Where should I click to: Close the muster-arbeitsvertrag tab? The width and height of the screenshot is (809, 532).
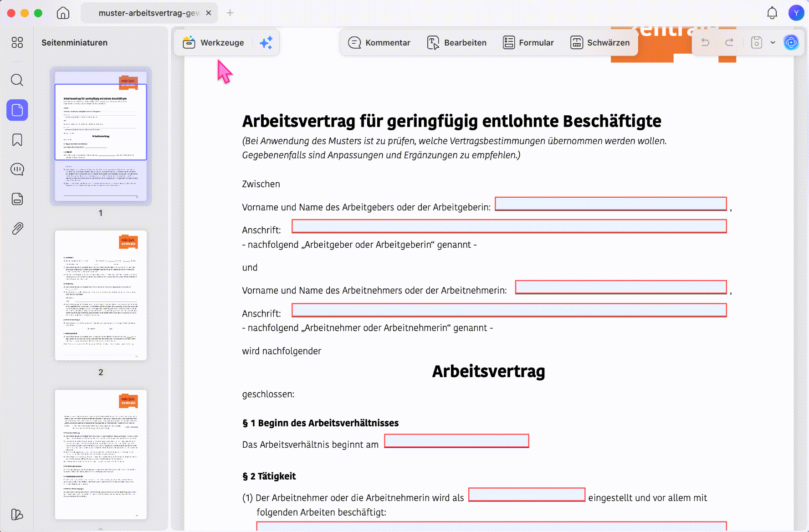click(x=209, y=13)
